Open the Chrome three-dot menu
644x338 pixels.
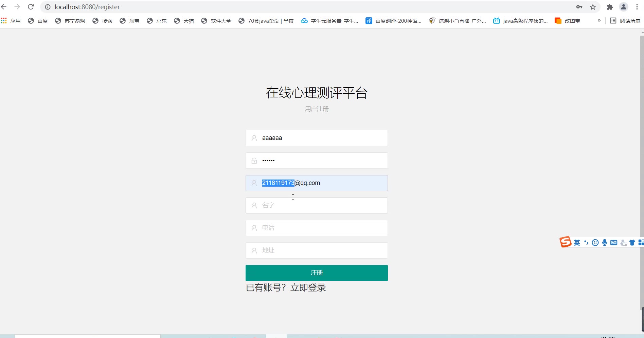click(637, 7)
